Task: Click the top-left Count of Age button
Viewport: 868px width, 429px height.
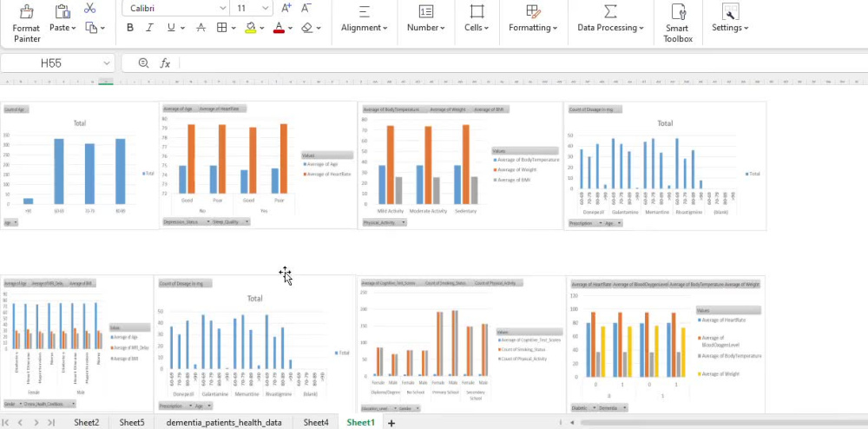Action: (x=16, y=109)
